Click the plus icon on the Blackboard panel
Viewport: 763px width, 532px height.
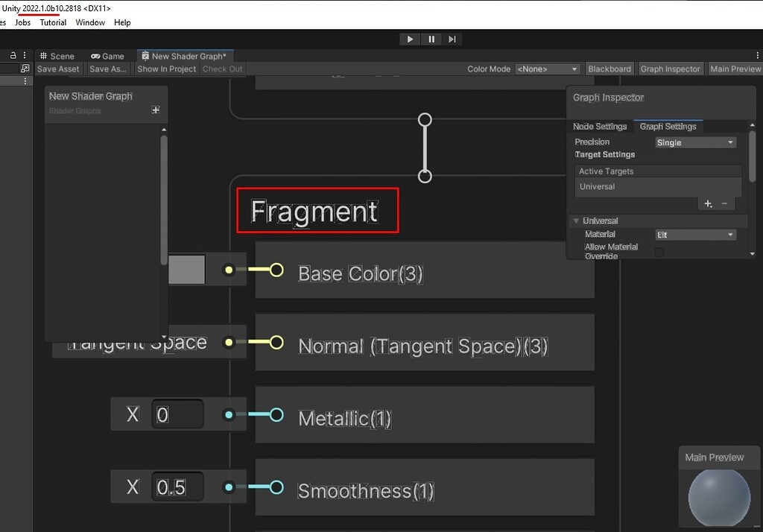click(155, 110)
